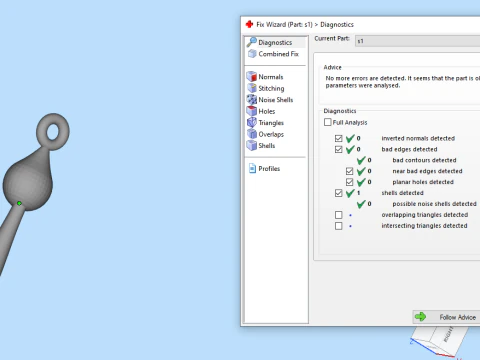Enable the intersecting triangles detected checkbox

[339, 226]
